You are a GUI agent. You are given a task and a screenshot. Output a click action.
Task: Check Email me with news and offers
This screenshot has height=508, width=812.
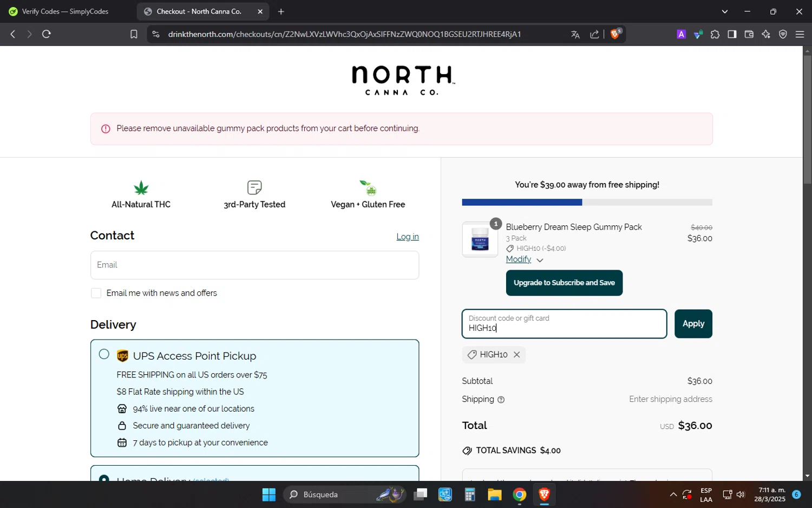click(96, 293)
